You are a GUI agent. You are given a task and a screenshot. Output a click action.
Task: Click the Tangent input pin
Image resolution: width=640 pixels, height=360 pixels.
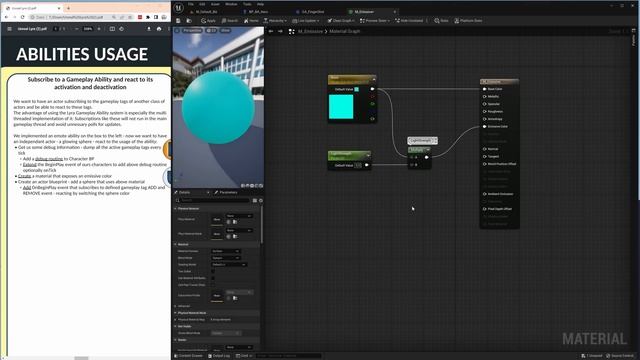point(484,156)
